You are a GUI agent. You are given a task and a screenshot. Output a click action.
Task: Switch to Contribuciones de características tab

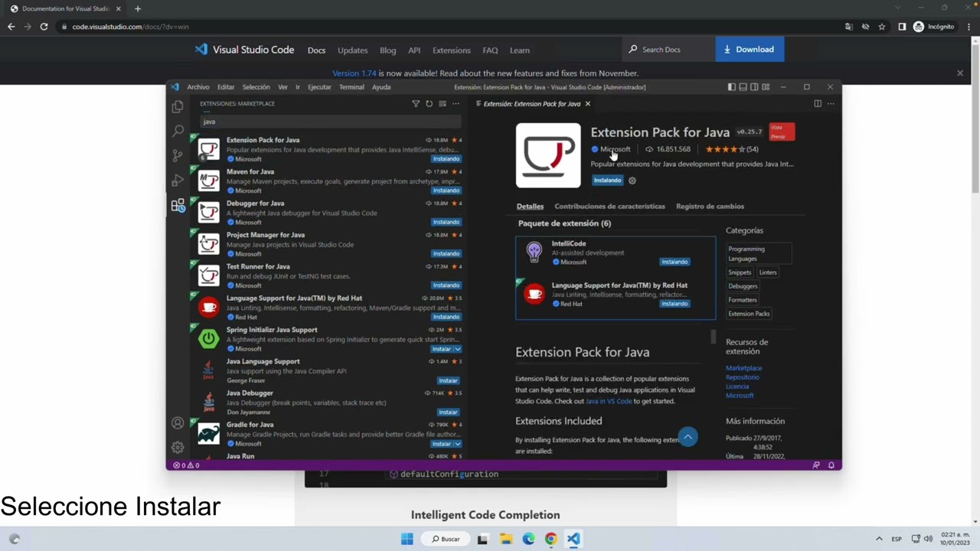tap(609, 206)
